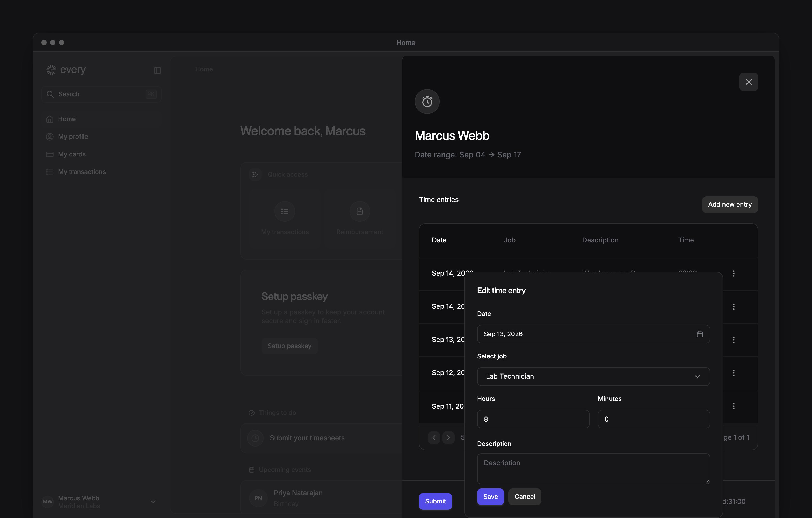This screenshot has width=812, height=518.
Task: Open actions menu for Sep 12 entry
Action: tap(734, 373)
